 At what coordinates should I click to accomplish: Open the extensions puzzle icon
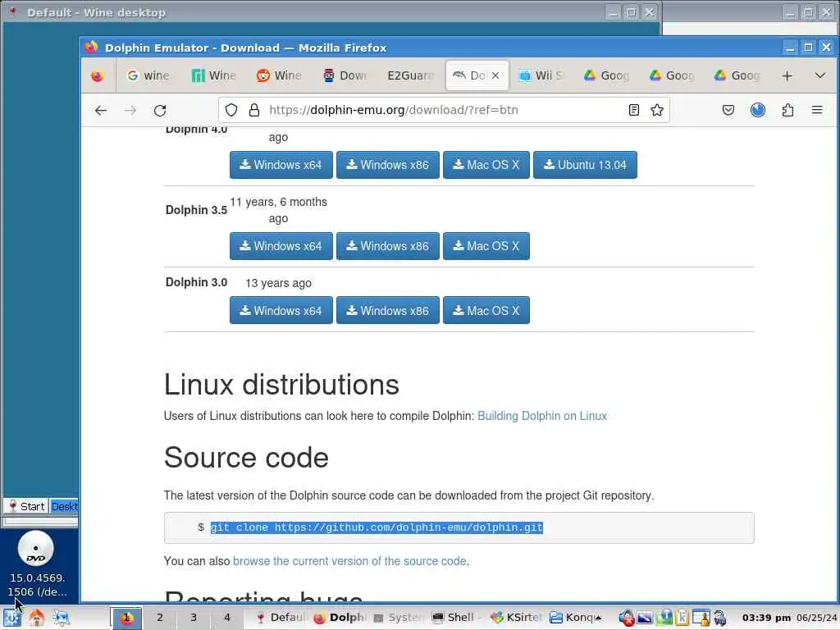tap(787, 111)
